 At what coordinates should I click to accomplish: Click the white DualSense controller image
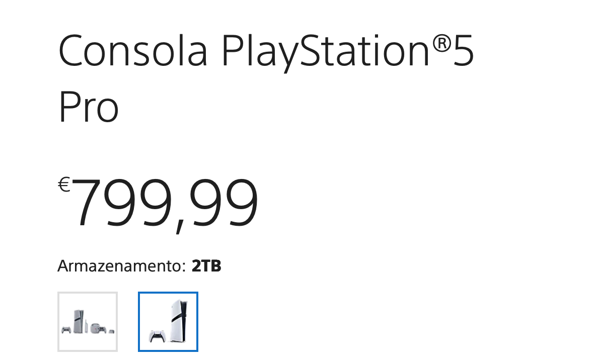(157, 336)
